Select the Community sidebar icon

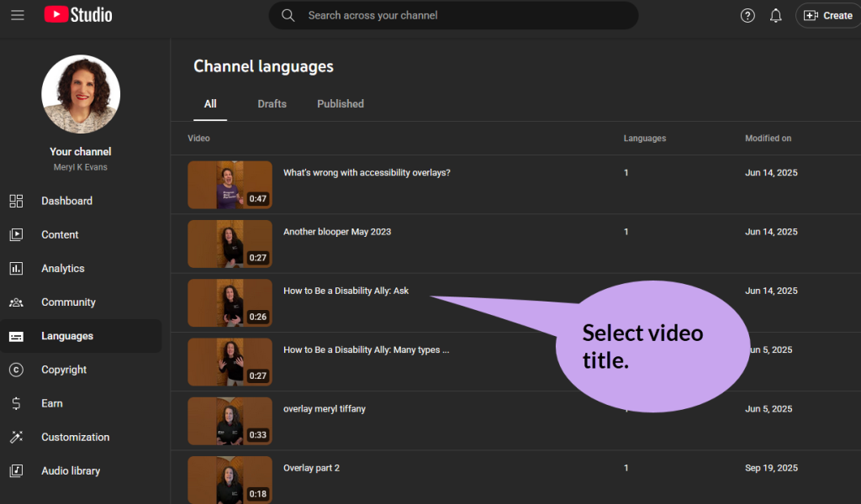coord(18,302)
